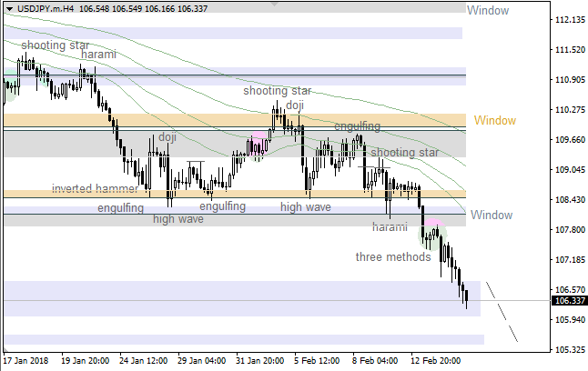This screenshot has width=588, height=371.
Task: Click the 105.325 price axis label
Action: pyautogui.click(x=570, y=350)
